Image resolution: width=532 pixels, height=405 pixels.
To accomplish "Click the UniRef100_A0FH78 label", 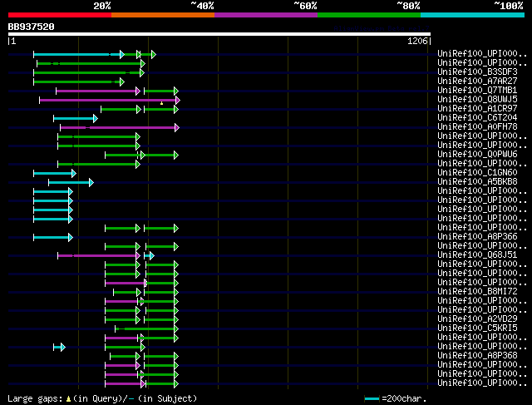I will tap(477, 127).
